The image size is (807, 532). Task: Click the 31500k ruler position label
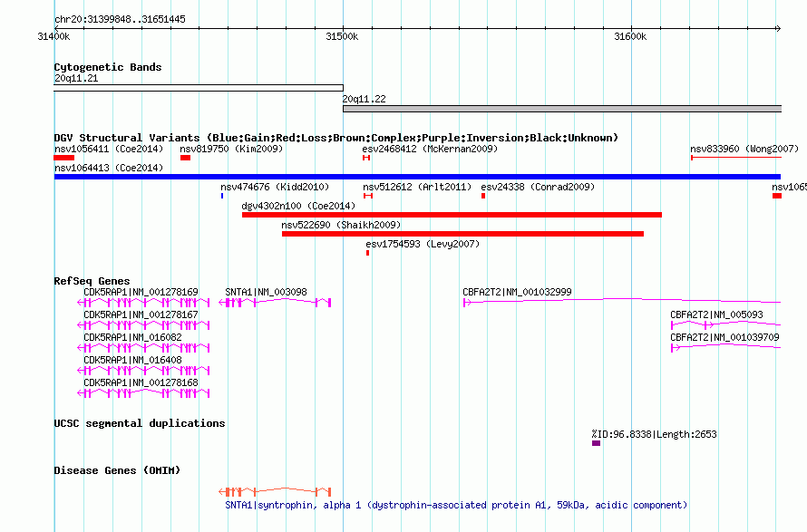(342, 36)
